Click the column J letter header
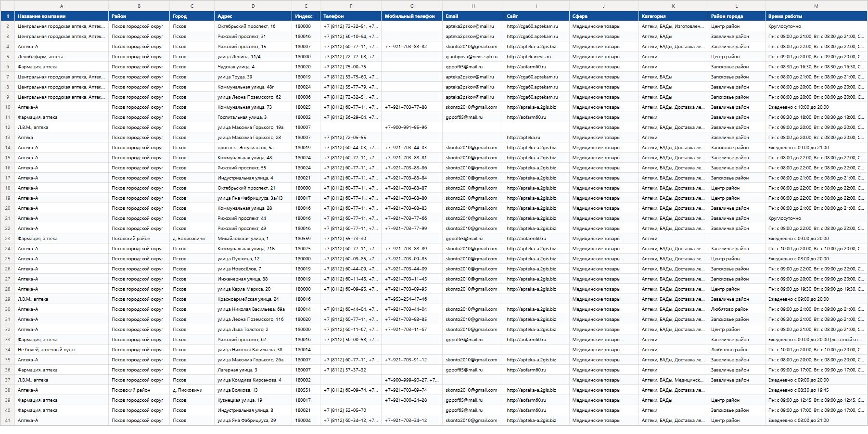Viewport: 868px width, 434px height. (604, 6)
